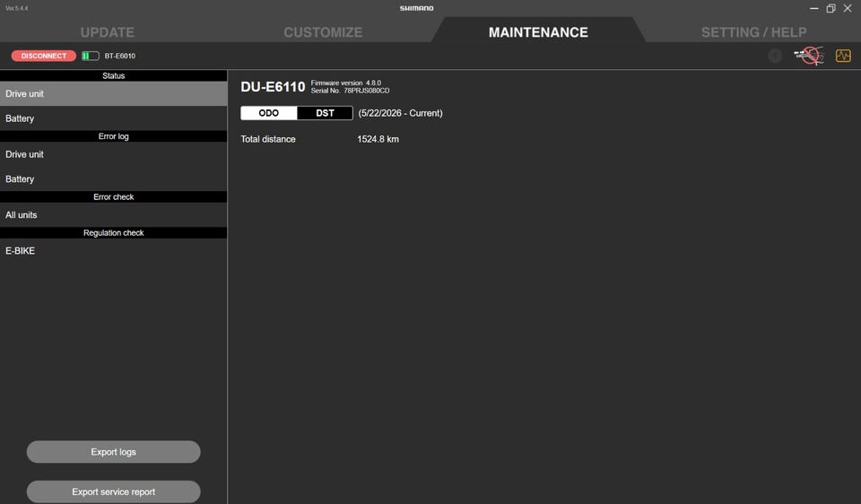
Task: Select E-BIKE under Regulation check
Action: [114, 250]
